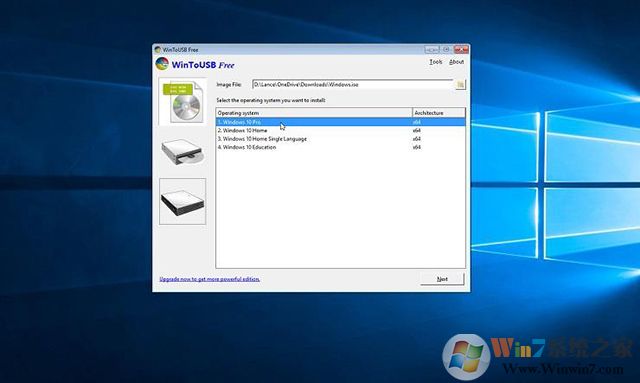Click the Architecture column header
The width and height of the screenshot is (640, 383).
[439, 113]
